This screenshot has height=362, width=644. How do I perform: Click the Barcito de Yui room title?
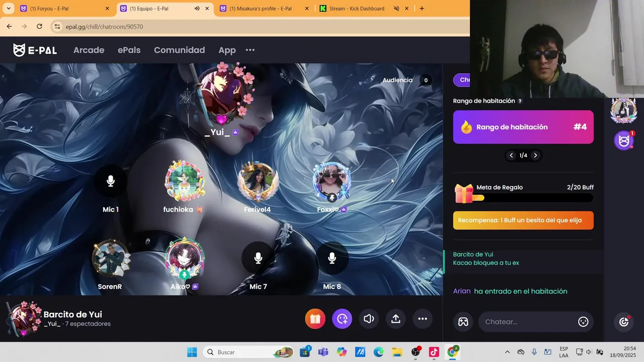click(x=72, y=314)
